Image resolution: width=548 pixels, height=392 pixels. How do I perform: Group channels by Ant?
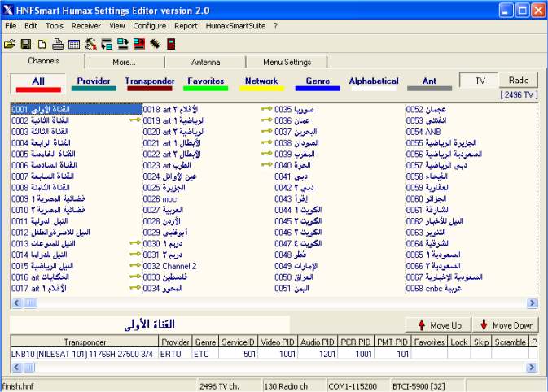[429, 84]
